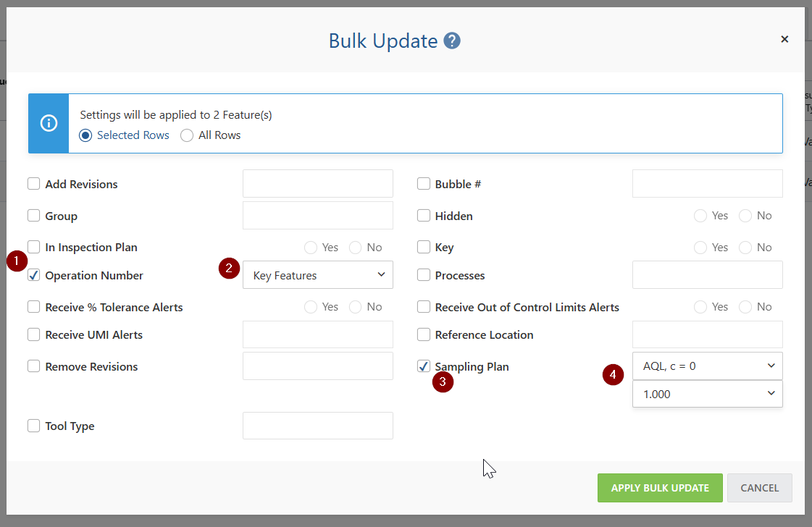Check the Receive UMI Alerts option

[33, 334]
